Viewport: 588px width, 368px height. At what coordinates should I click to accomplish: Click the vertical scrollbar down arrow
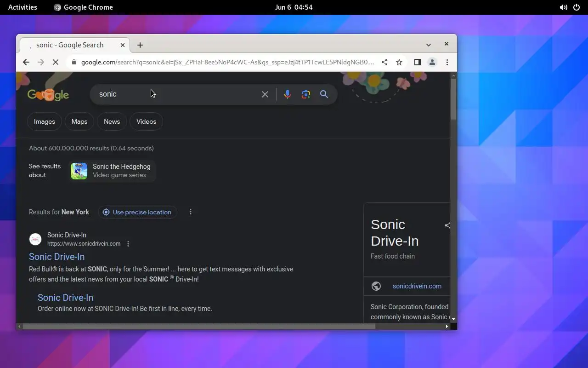(x=453, y=319)
